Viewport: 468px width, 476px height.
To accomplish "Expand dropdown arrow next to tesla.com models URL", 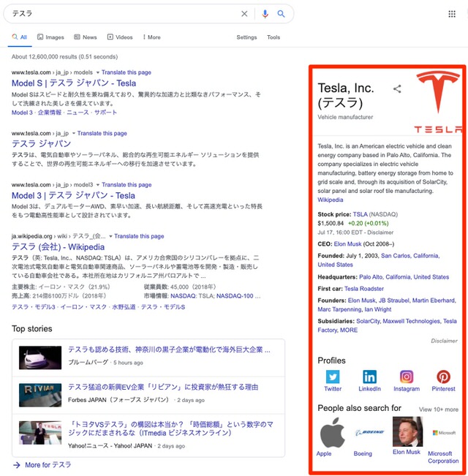I will pos(98,72).
